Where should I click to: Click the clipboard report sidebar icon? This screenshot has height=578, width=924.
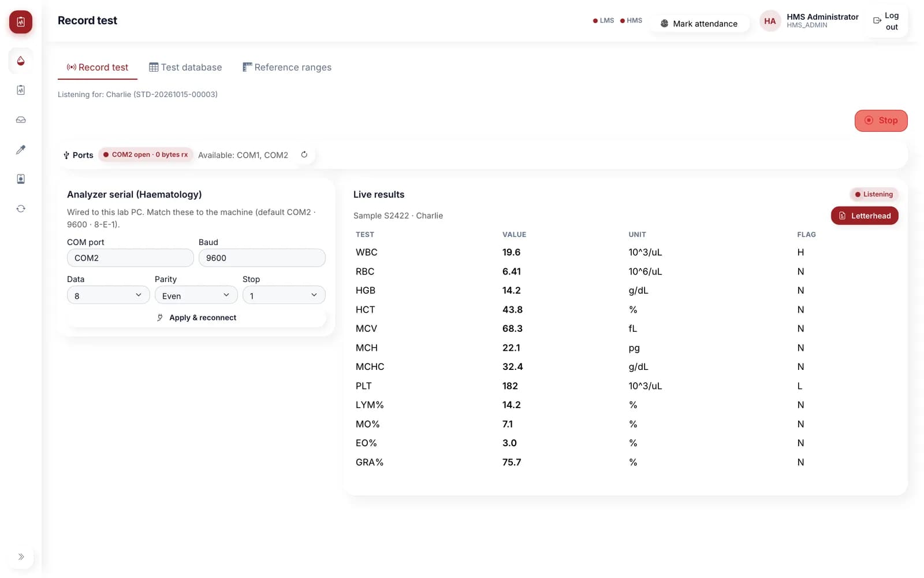[x=21, y=90]
